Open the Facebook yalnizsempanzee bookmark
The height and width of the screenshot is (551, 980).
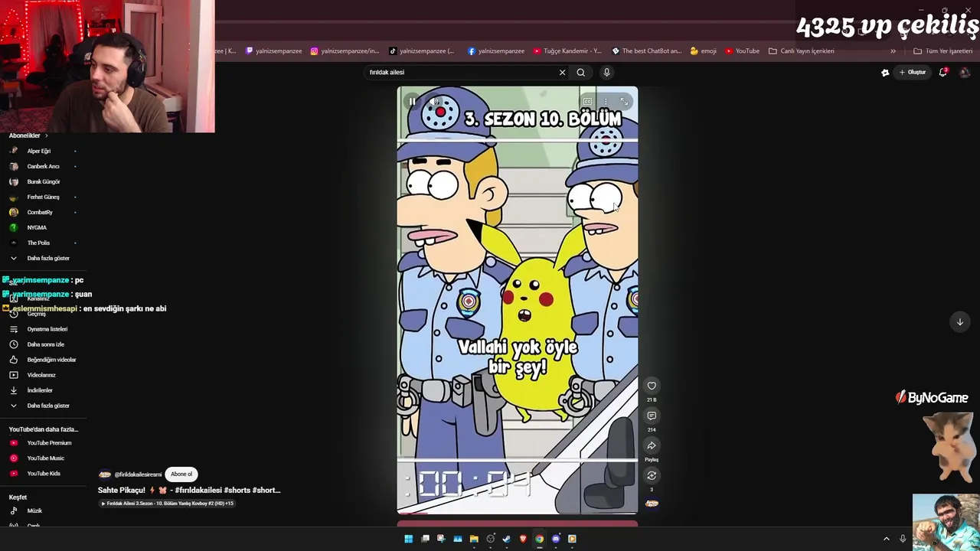496,51
